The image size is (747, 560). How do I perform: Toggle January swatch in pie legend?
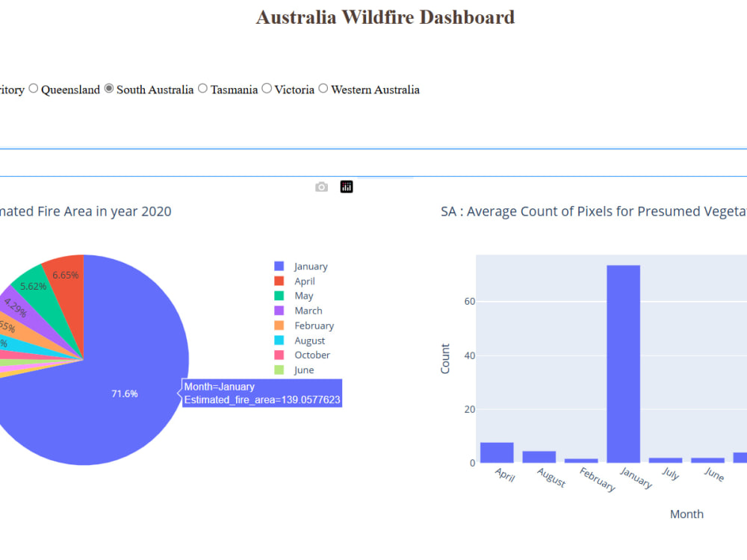pos(279,267)
